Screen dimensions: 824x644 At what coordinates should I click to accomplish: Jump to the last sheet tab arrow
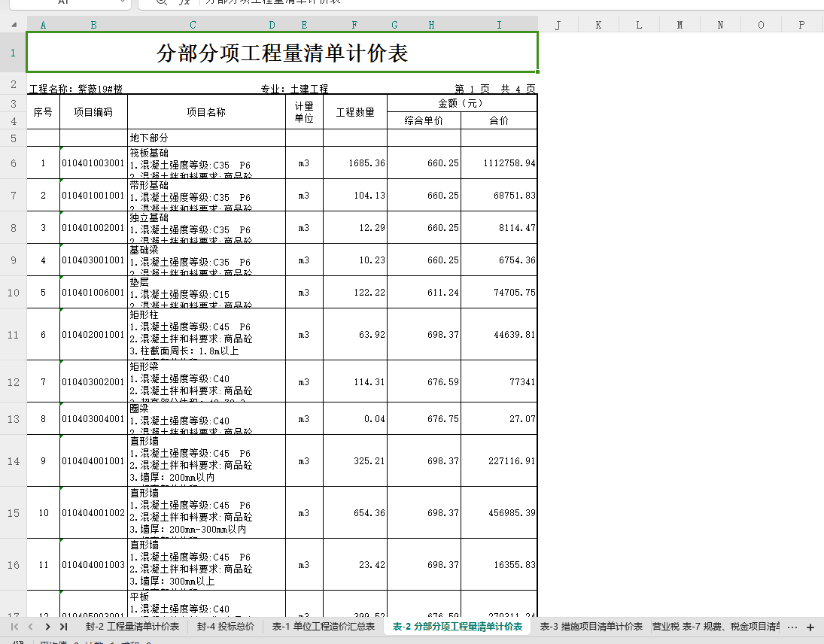tap(63, 626)
